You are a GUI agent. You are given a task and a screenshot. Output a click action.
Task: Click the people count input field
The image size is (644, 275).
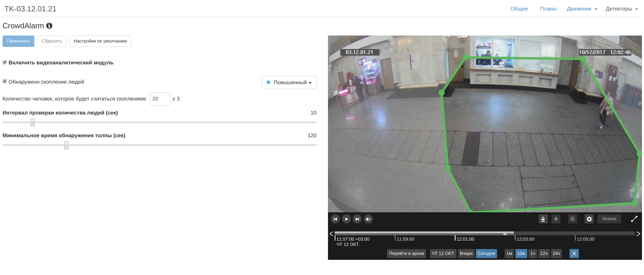160,99
